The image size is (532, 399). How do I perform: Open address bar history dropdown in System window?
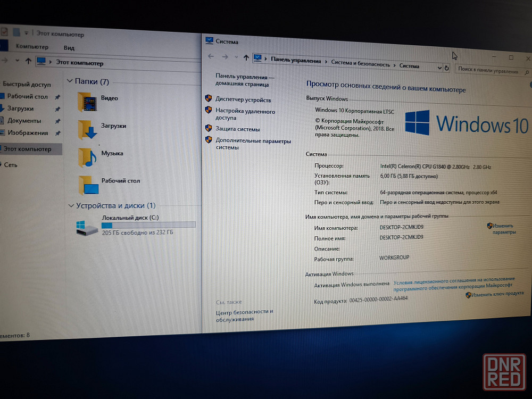coord(439,68)
